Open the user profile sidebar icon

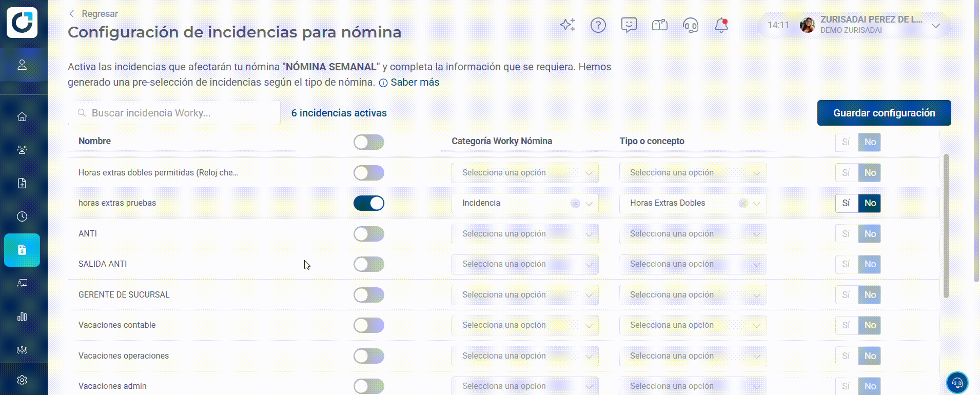[x=22, y=65]
